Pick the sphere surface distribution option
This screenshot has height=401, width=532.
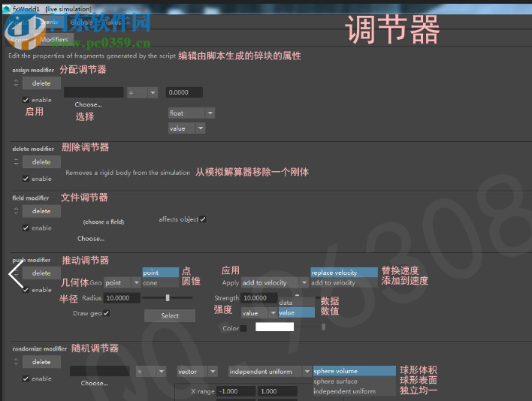pyautogui.click(x=354, y=381)
